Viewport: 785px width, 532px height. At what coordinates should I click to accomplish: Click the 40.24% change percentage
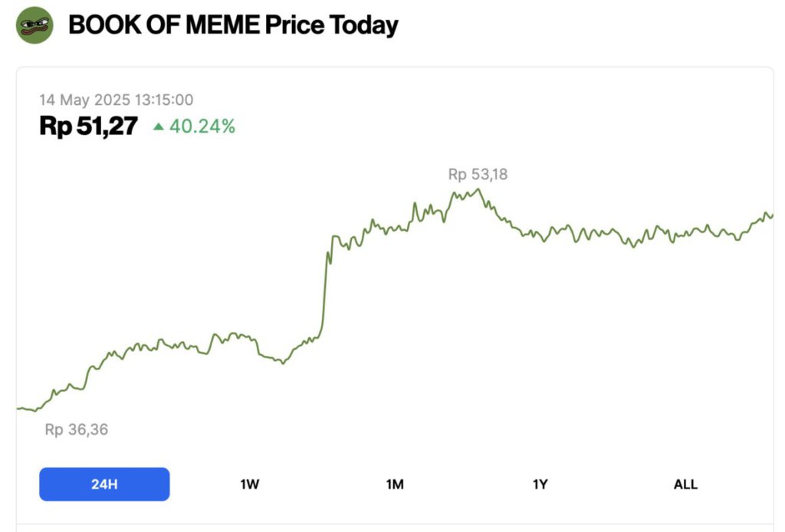(x=202, y=126)
